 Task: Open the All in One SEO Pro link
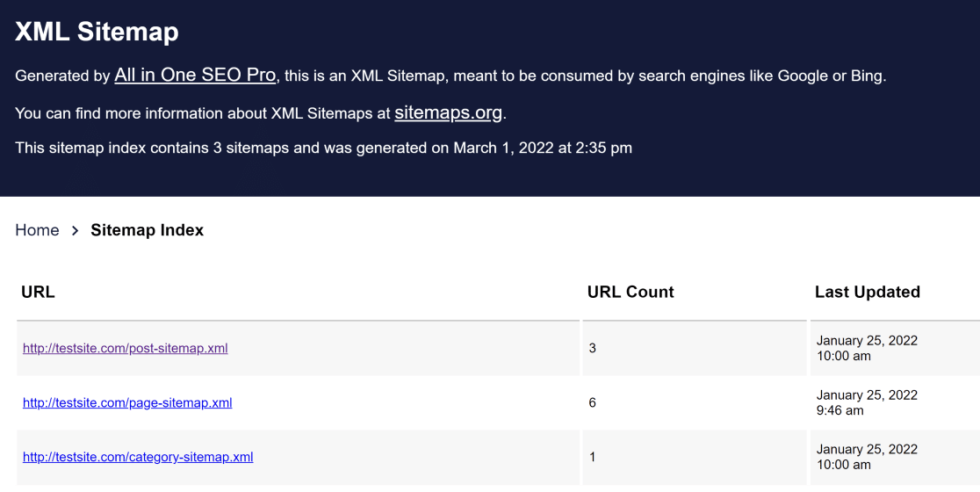coord(195,76)
